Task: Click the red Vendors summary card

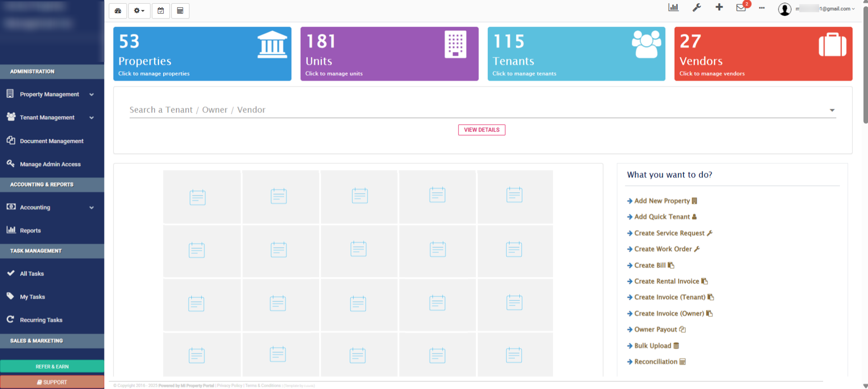Action: click(763, 54)
